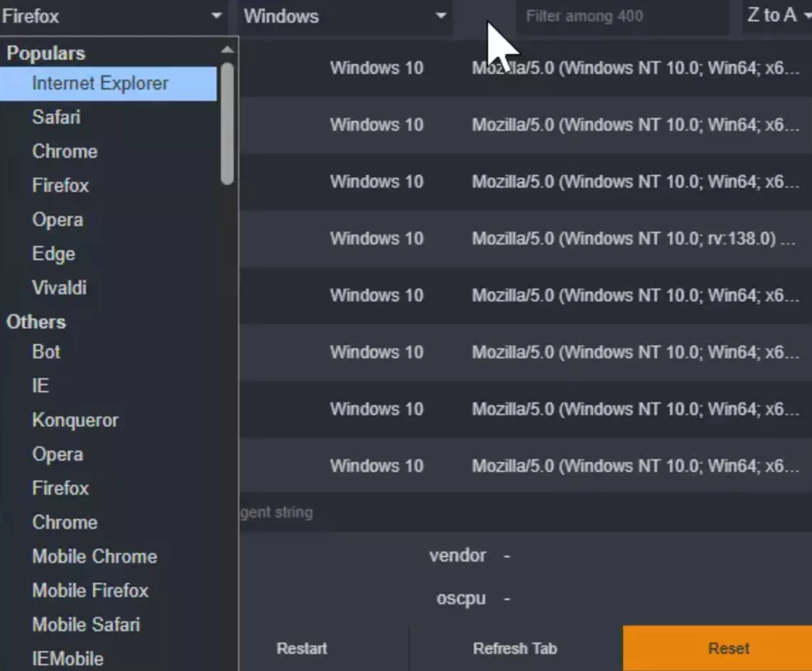Select Internet Explorer from the browser list

coord(108,83)
